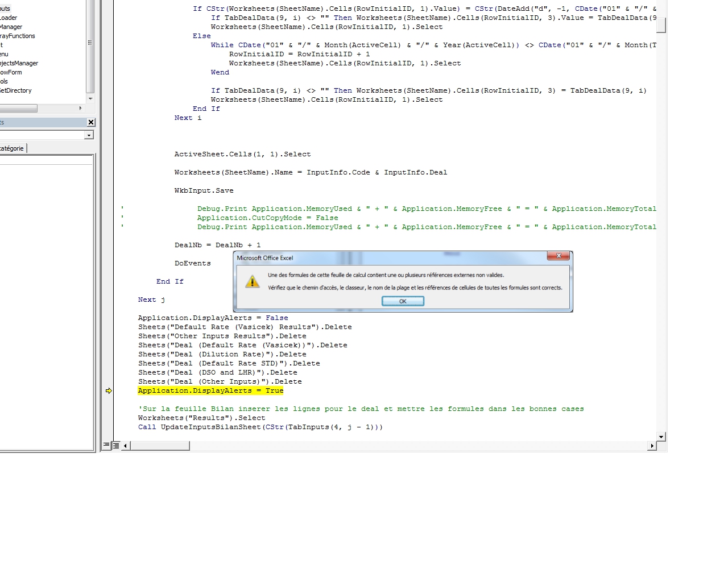Click OK in the Microsoft Office Excel dialog
Screen dimensions: 728x582
tap(403, 301)
